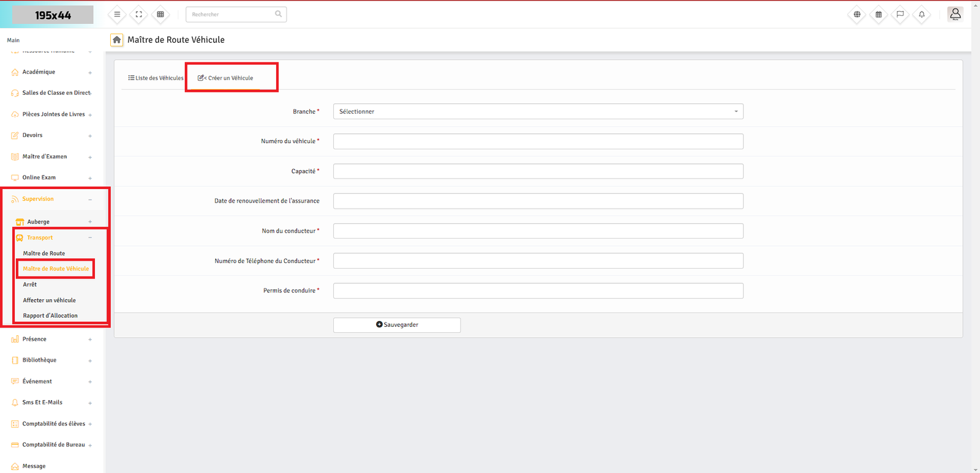Click the flag icon in header
980x473 pixels.
900,14
